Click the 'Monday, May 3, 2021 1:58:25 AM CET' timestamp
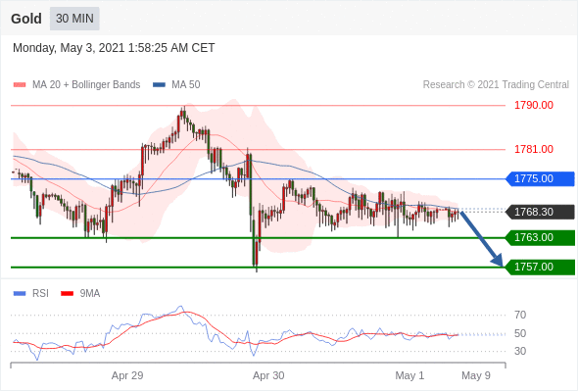 click(x=114, y=48)
